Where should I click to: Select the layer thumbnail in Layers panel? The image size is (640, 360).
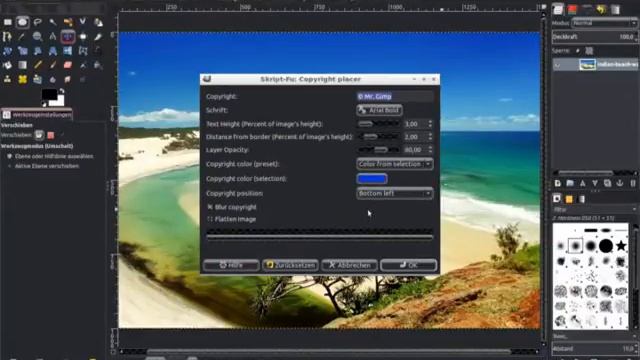point(587,64)
